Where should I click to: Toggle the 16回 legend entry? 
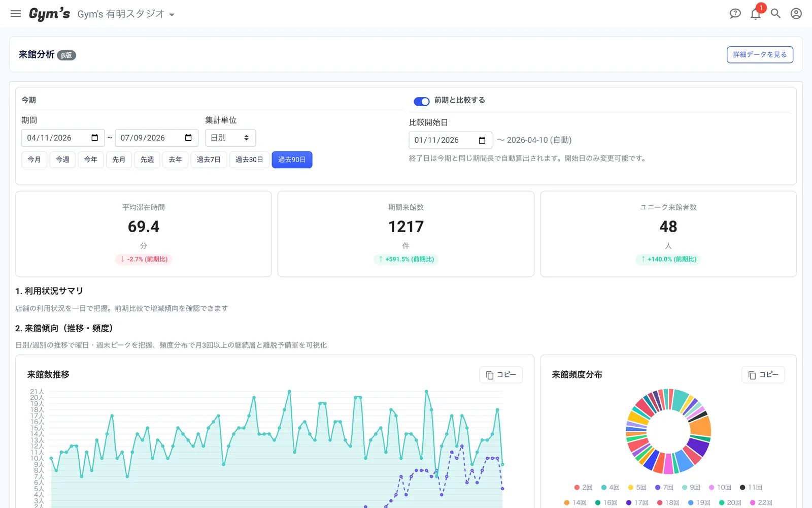(606, 502)
